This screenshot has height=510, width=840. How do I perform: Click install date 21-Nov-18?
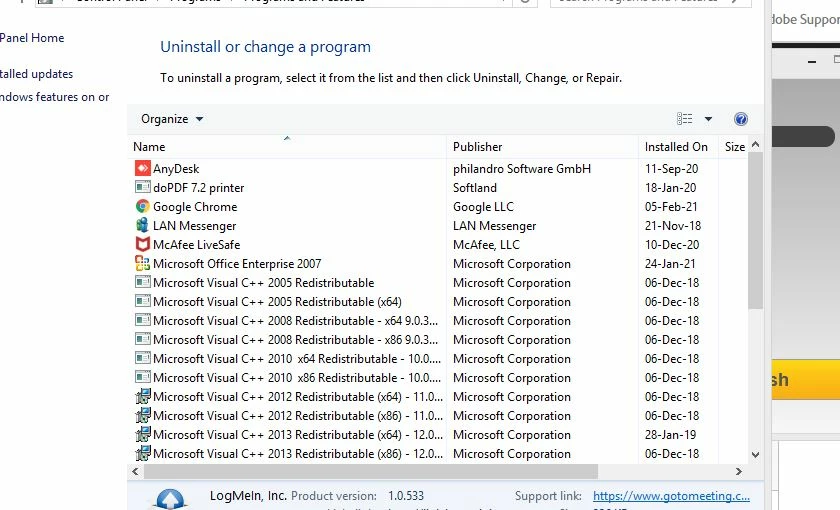click(673, 226)
